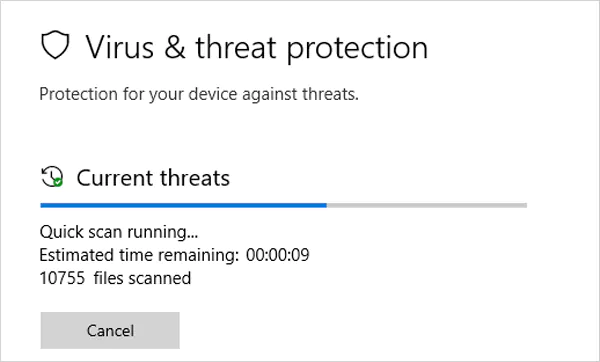Screen dimensions: 600x362
Task: Click the blue filled part of progress bar
Action: (x=183, y=205)
